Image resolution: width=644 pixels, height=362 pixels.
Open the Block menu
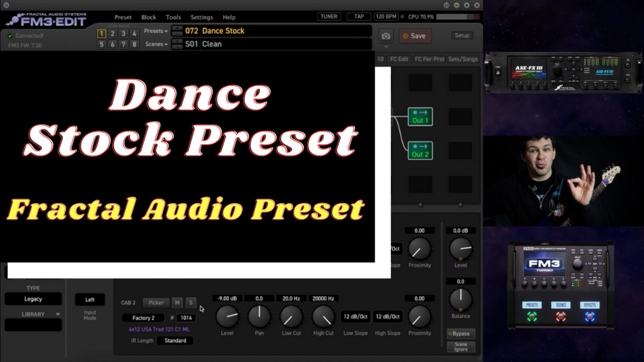click(x=149, y=17)
